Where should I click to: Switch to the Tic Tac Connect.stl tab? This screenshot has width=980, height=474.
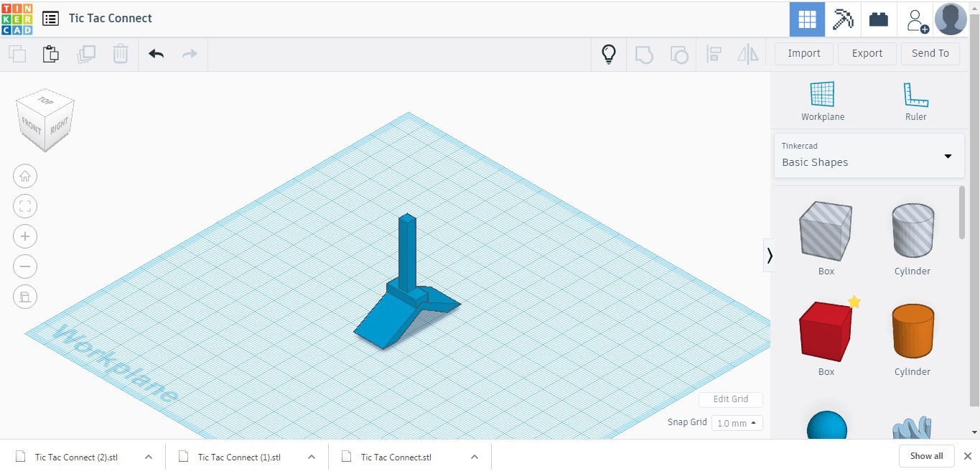(395, 457)
